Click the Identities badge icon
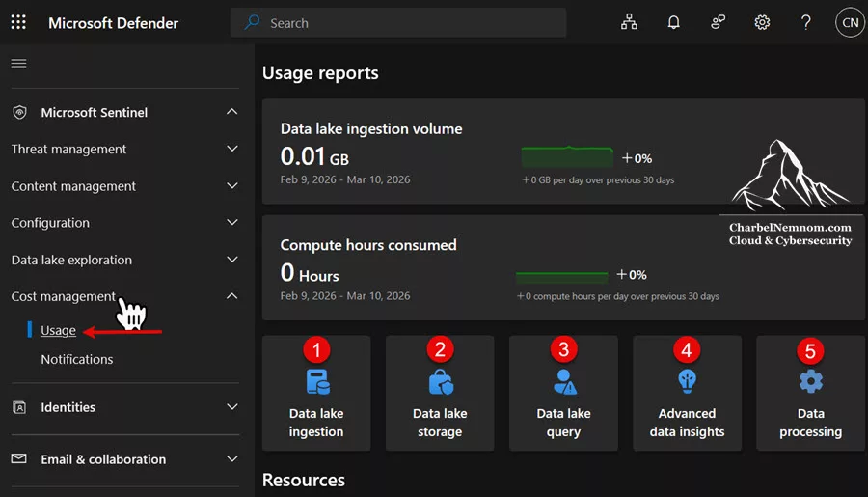 [x=19, y=407]
